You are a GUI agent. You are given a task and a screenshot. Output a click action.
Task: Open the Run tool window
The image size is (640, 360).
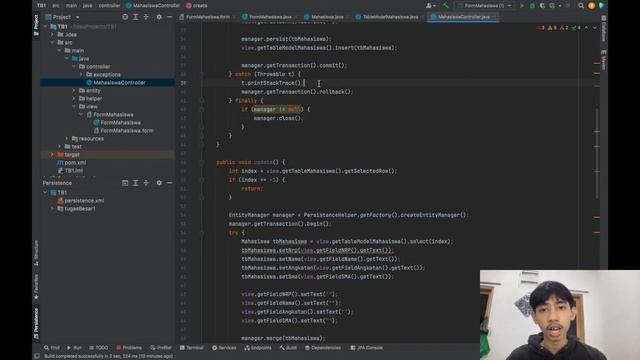(74, 348)
